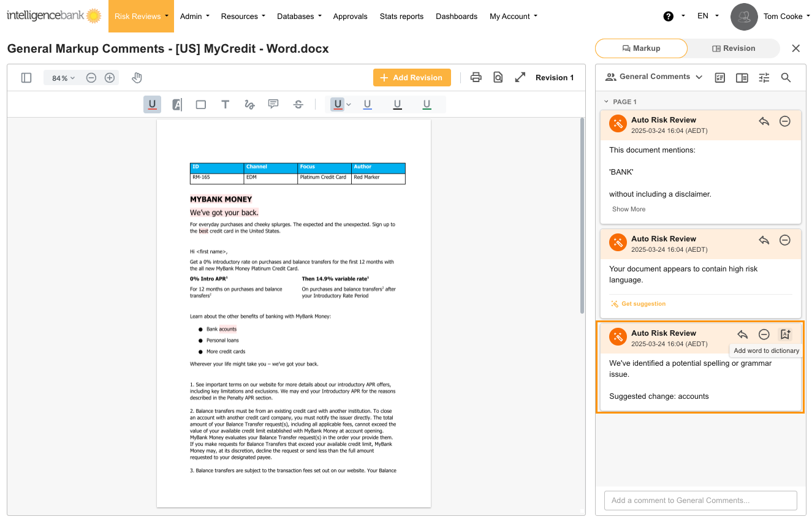Select the underline markup tool
The image size is (812, 522).
(152, 105)
